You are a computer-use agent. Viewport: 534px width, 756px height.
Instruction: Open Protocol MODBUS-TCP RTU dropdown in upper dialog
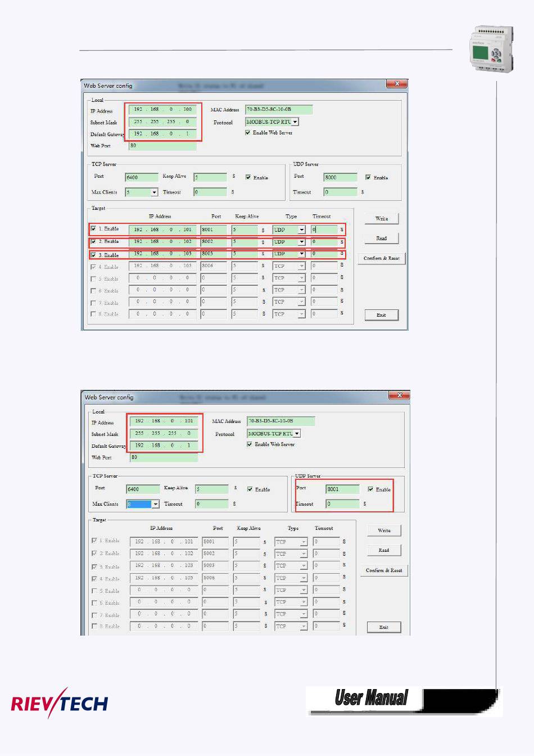point(295,121)
